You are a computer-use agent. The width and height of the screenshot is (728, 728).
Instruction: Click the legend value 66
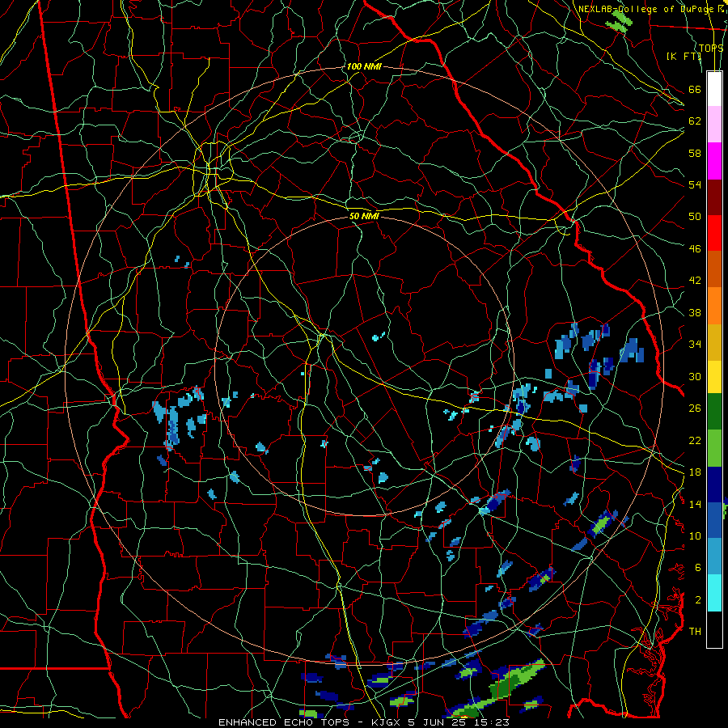(x=695, y=89)
